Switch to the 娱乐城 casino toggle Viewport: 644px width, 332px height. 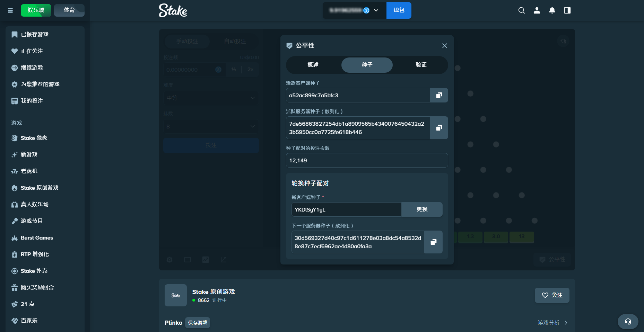coord(36,10)
